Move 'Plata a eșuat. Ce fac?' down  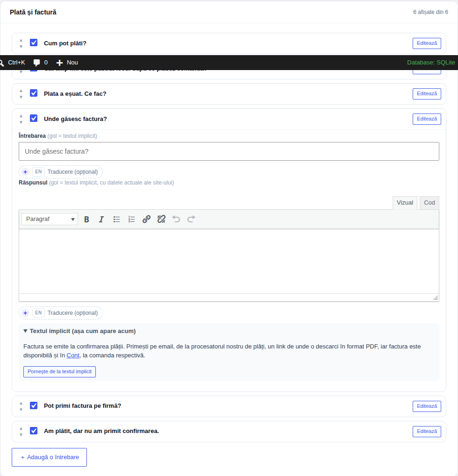coord(21,97)
